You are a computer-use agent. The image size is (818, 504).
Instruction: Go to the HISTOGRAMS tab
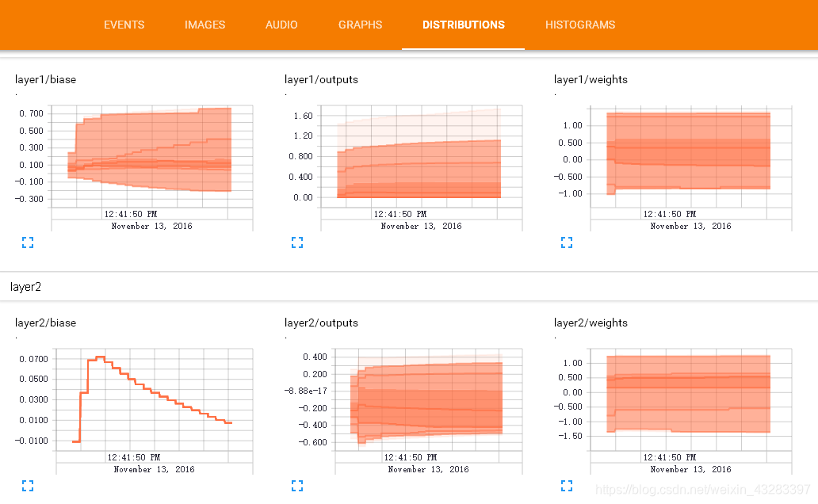pyautogui.click(x=580, y=25)
